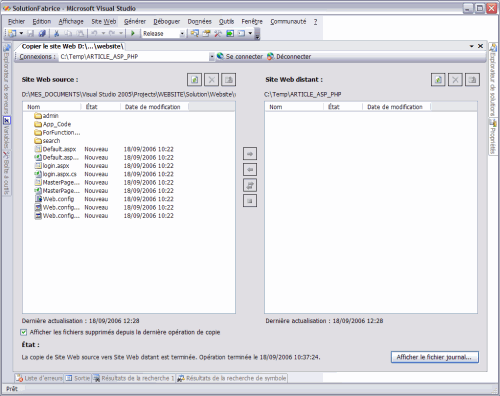The width and height of the screenshot is (500, 396).
Task: Open the Edition menu
Action: [42, 21]
